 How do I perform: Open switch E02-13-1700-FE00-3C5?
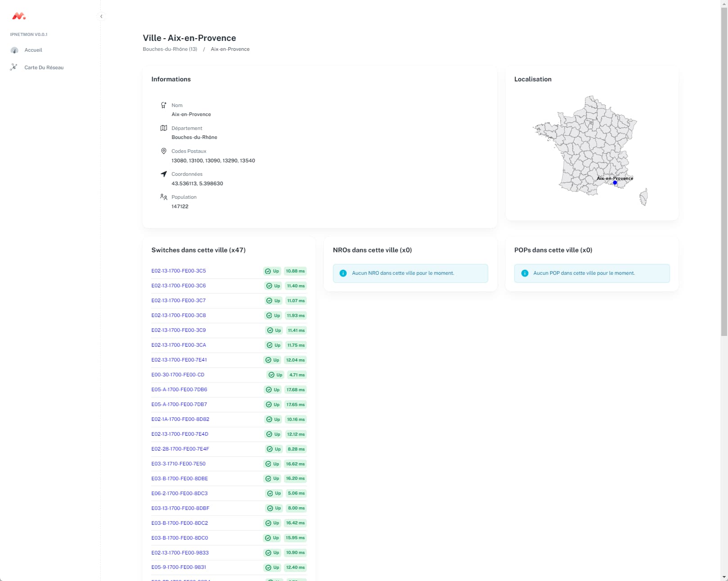tap(179, 271)
